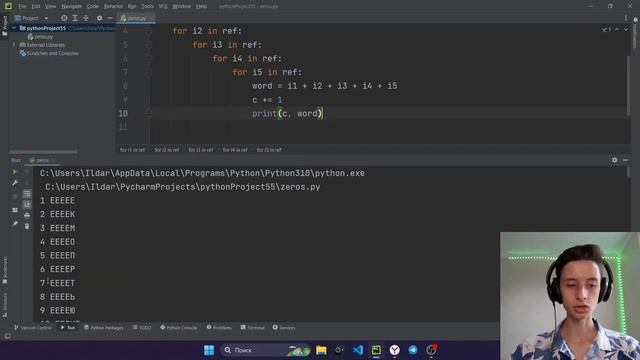The height and width of the screenshot is (360, 640).
Task: Open Project panel options gear
Action: (x=100, y=18)
